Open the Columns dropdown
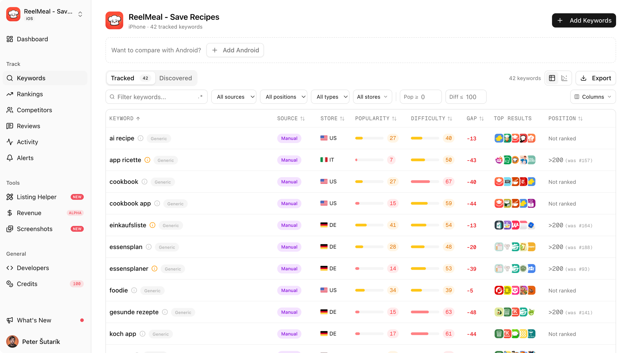This screenshot has width=644, height=353. pos(593,97)
